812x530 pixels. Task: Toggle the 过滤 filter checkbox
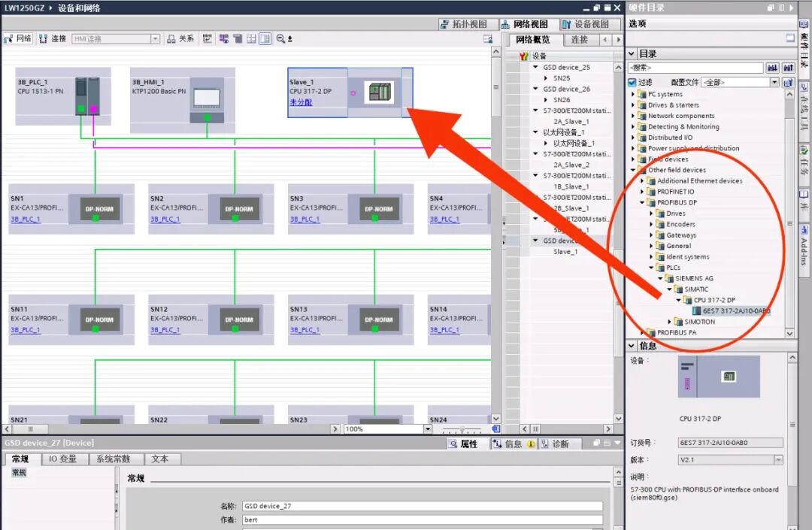(x=632, y=82)
